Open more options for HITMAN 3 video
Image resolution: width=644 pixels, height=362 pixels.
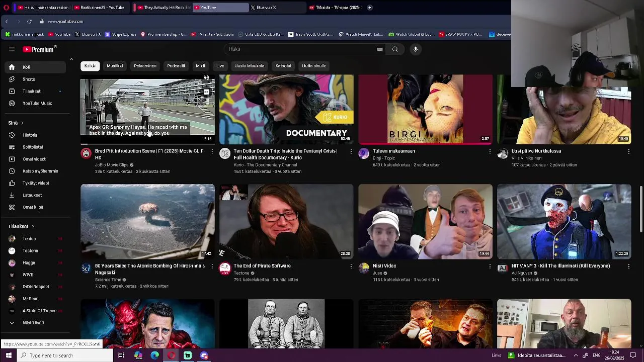[628, 266]
